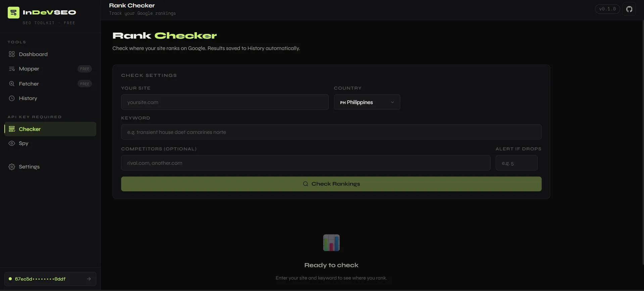Click the FREE badge beside Mapper
Image resolution: width=644 pixels, height=291 pixels.
tap(85, 69)
